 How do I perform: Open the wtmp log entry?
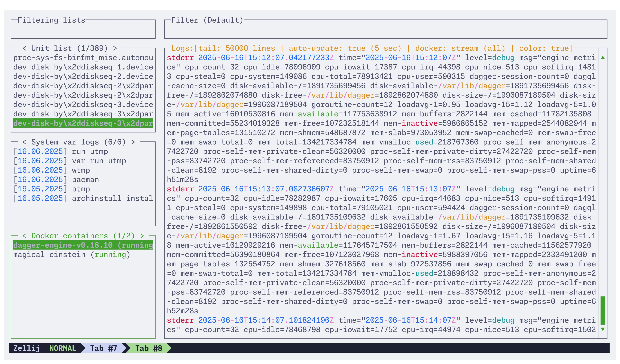coord(83,170)
